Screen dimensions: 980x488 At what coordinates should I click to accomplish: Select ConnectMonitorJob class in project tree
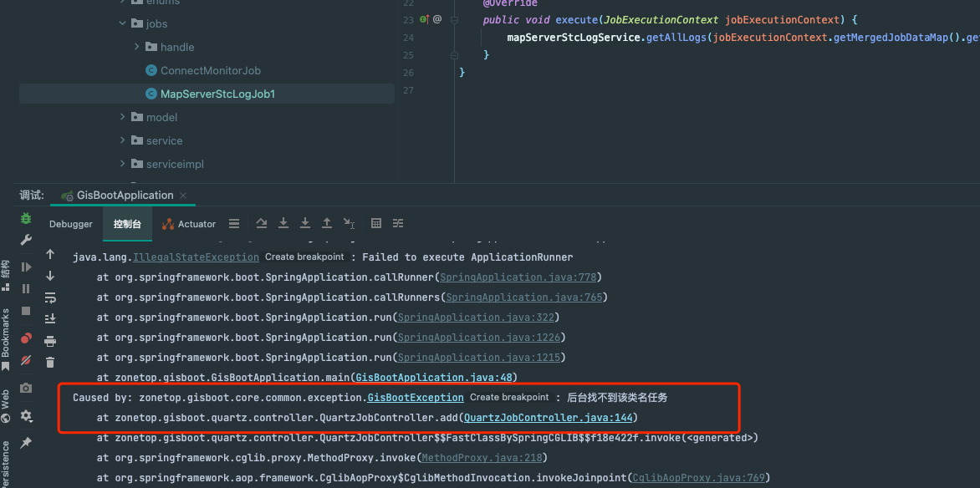[210, 70]
